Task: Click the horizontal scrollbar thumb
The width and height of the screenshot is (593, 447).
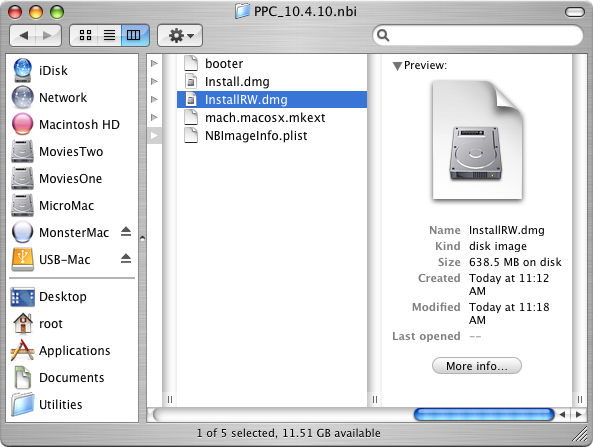Action: point(484,414)
